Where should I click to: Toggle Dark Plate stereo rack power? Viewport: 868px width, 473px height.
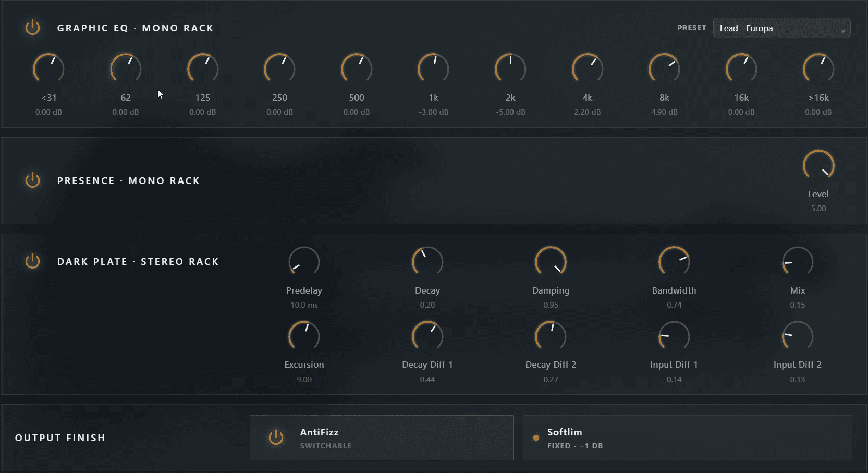[32, 261]
